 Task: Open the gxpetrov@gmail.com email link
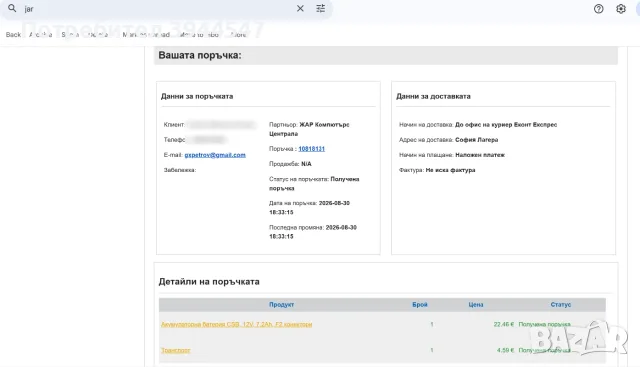coord(215,155)
